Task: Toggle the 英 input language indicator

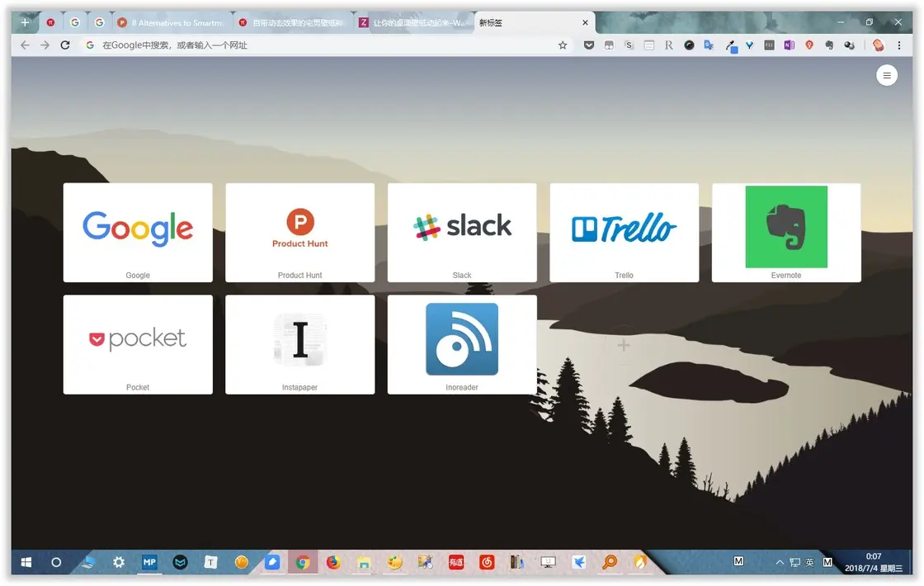Action: (809, 562)
